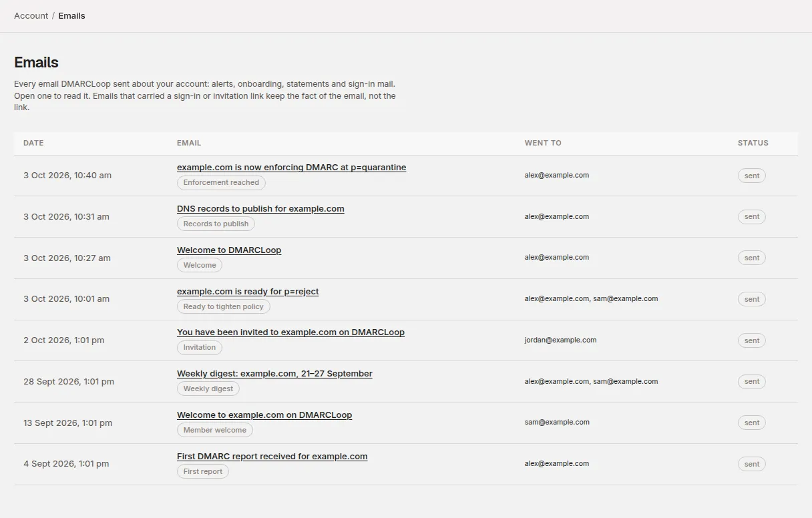812x518 pixels.
Task: Click alex@example.com in the First report row
Action: tap(557, 463)
